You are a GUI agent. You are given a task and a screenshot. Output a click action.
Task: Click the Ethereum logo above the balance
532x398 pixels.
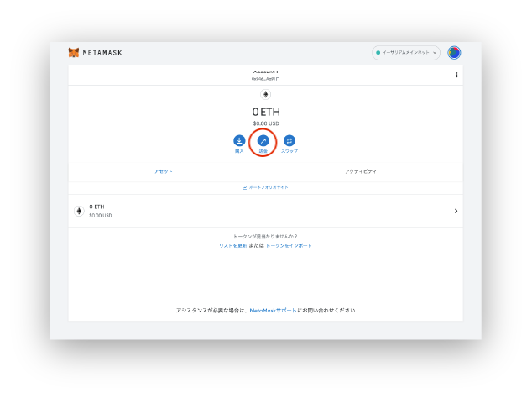(266, 94)
